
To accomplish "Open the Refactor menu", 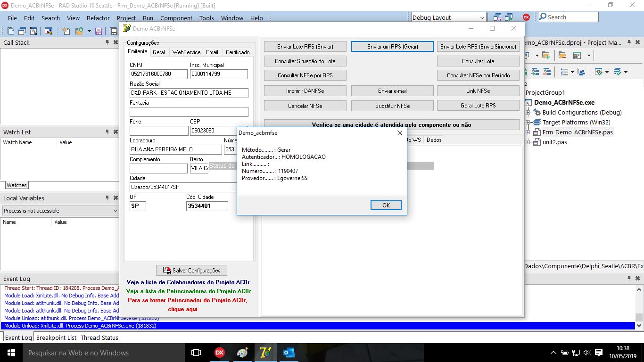I will coord(98,18).
